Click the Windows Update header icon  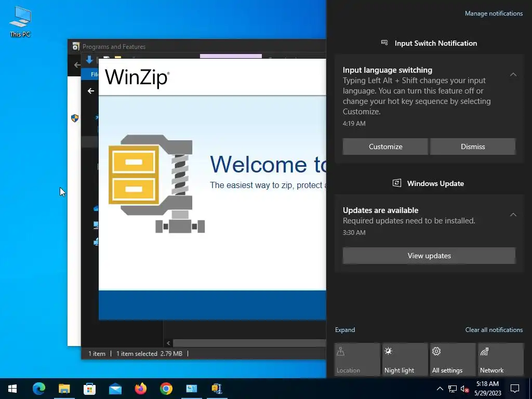point(396,183)
